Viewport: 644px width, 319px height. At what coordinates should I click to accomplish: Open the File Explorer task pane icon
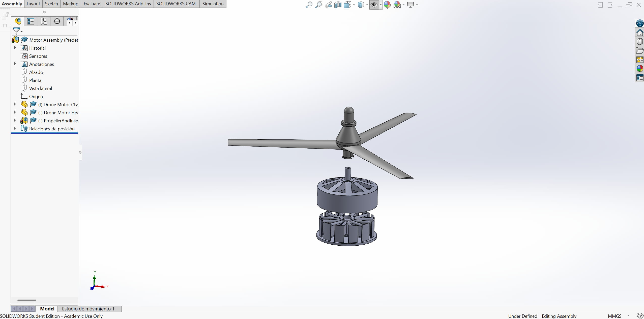pyautogui.click(x=640, y=50)
